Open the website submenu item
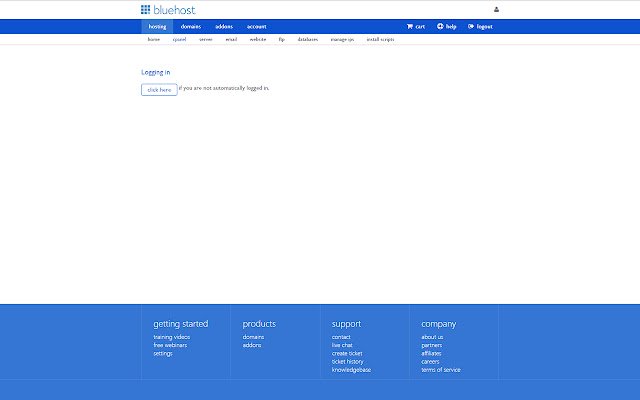The height and width of the screenshot is (400, 640). 258,40
